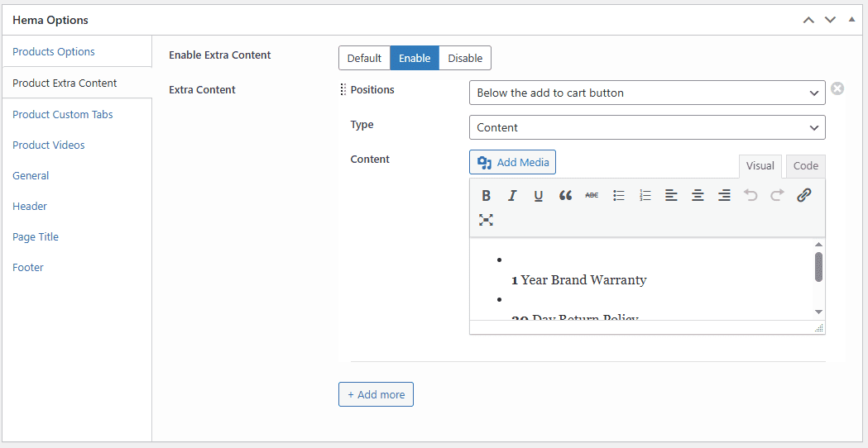Toggle the numbered list icon

(645, 196)
